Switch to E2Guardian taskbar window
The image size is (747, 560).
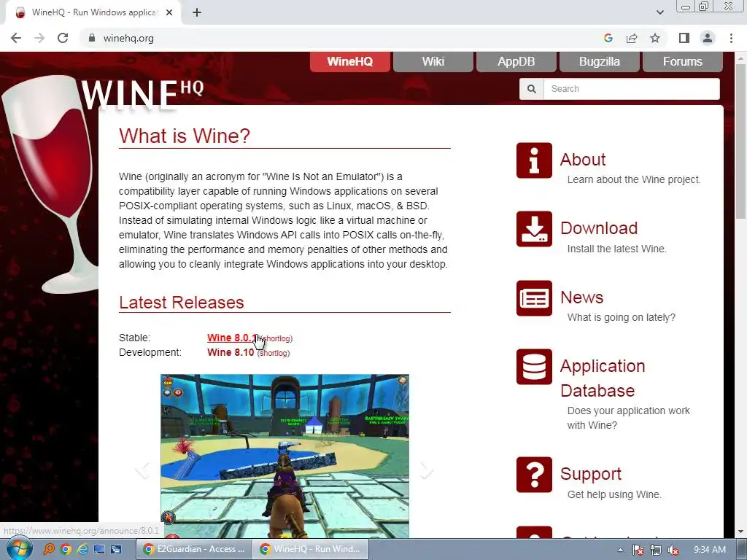[193, 549]
